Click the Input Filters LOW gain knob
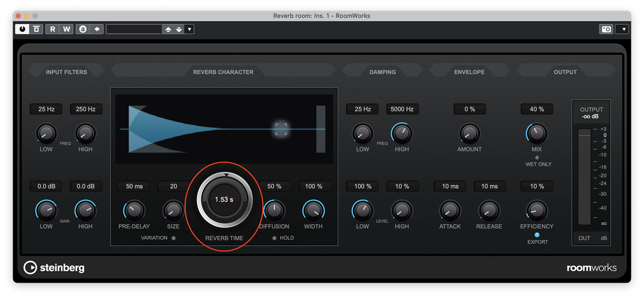This screenshot has width=644, height=298. coord(46,211)
